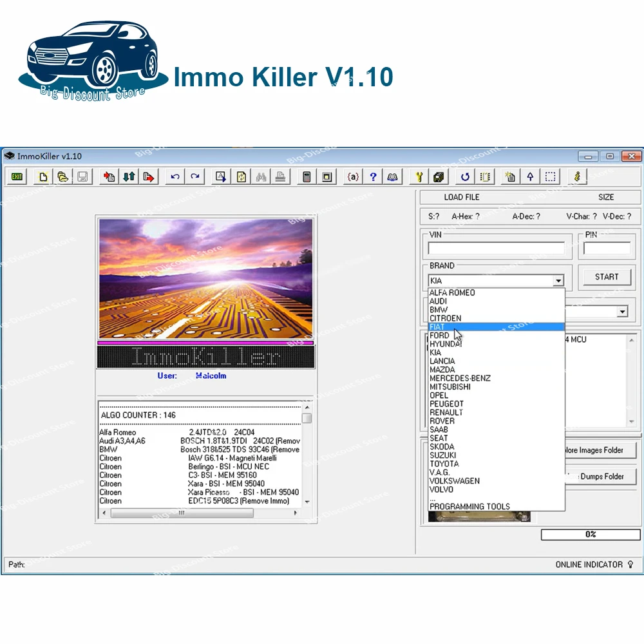Screen dimensions: 644x644
Task: Create a new file from toolbar
Action: coord(43,177)
